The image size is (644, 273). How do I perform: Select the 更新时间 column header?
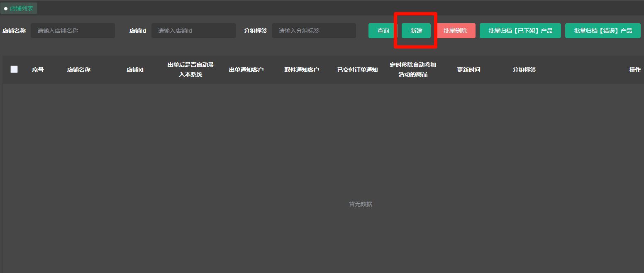(468, 70)
